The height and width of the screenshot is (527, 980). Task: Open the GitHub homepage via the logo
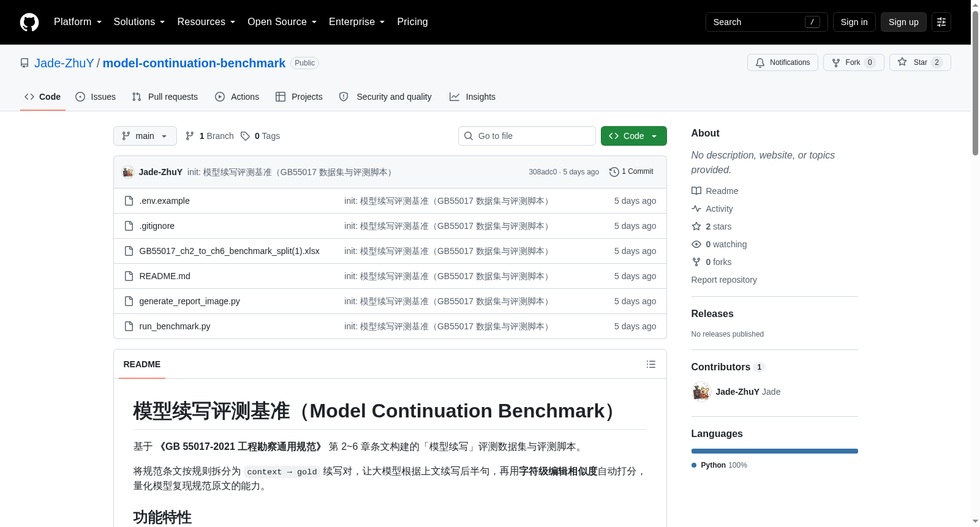[x=29, y=22]
